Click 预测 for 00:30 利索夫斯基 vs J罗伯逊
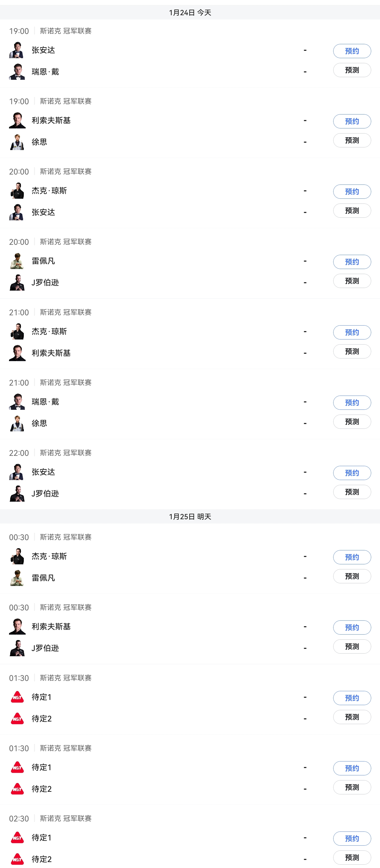The image size is (380, 868). tap(352, 647)
